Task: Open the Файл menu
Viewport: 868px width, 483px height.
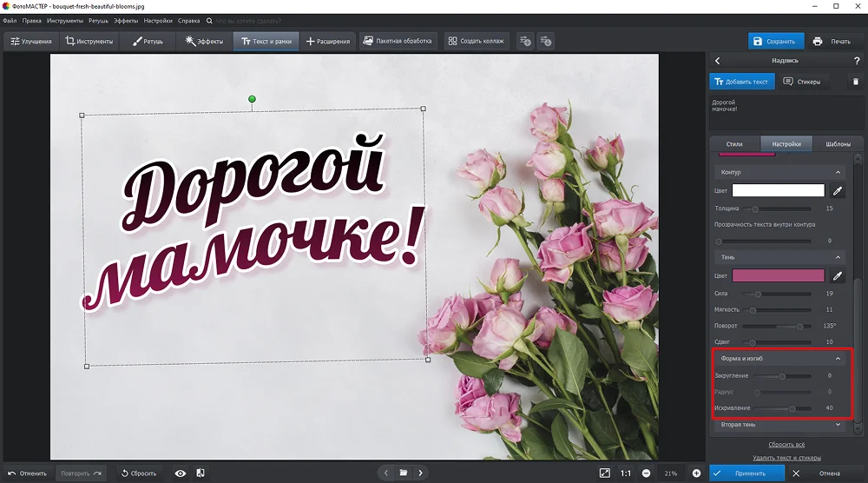Action: coord(10,21)
